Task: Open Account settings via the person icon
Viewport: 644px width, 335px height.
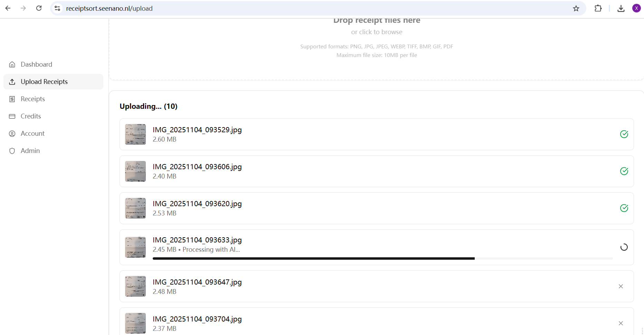Action: [x=12, y=133]
